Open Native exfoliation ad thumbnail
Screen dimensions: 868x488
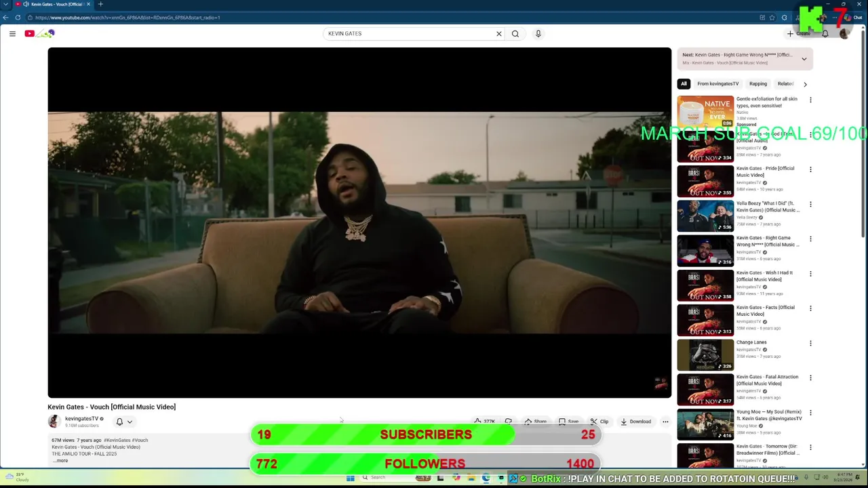tap(705, 111)
